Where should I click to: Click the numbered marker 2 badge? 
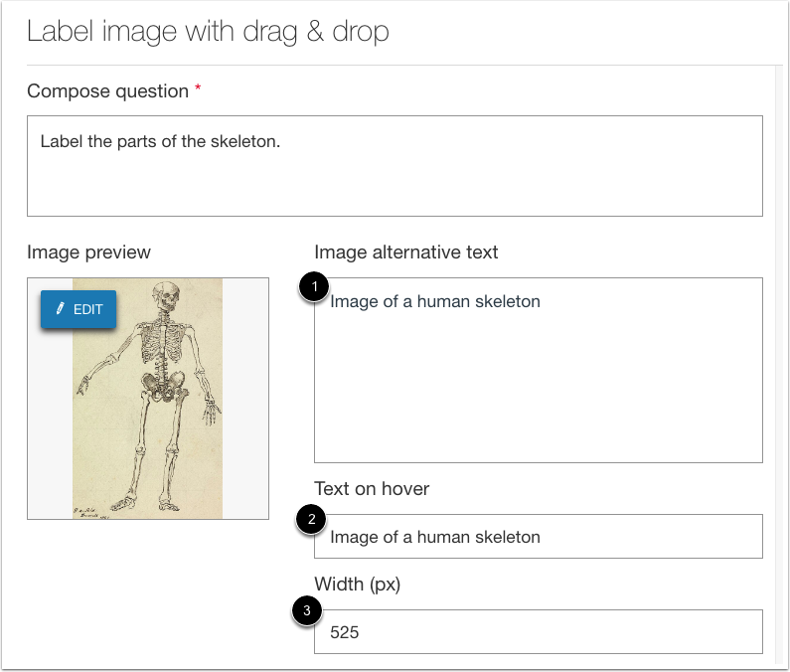pos(312,519)
